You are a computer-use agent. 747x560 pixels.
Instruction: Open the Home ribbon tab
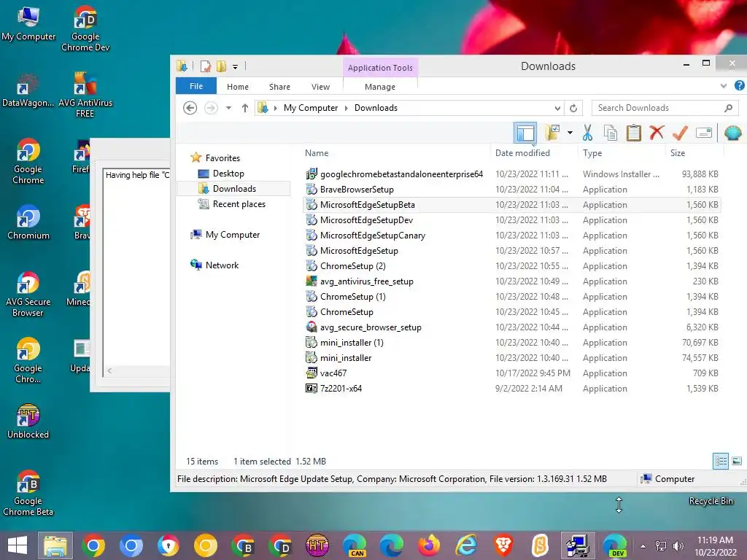[238, 87]
